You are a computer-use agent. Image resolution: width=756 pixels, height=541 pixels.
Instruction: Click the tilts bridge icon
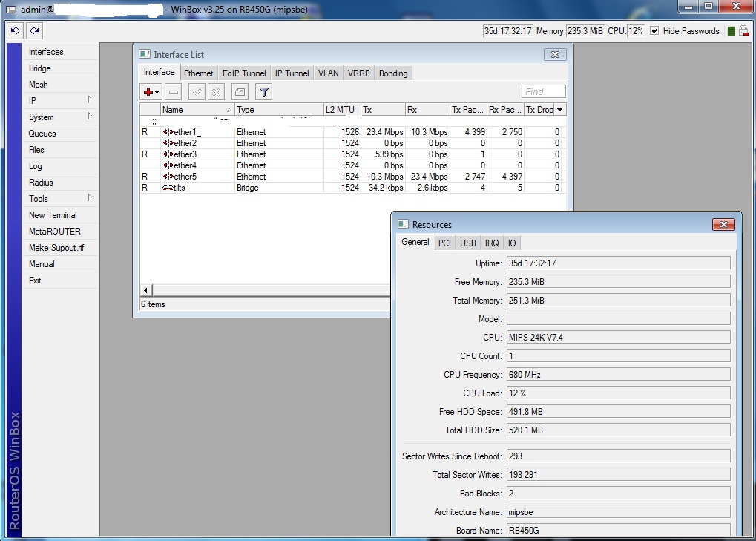point(168,188)
